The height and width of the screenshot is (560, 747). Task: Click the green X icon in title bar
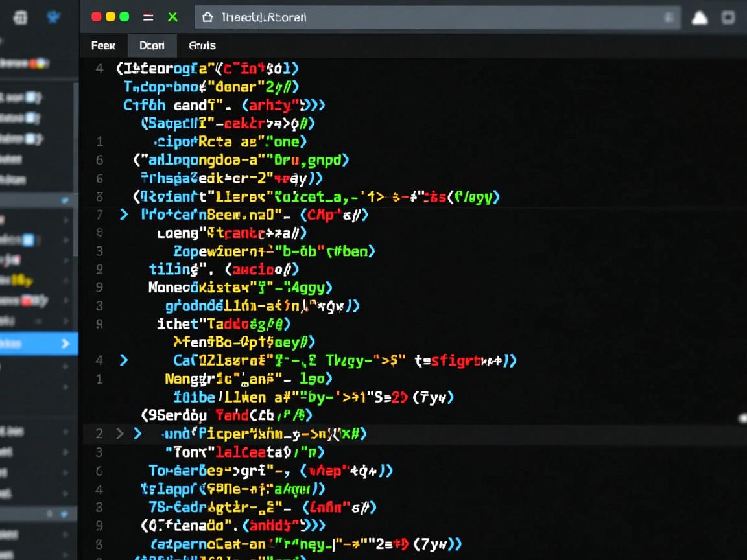tap(172, 17)
